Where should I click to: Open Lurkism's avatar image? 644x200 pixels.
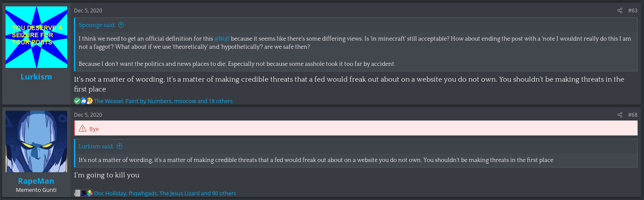(36, 37)
